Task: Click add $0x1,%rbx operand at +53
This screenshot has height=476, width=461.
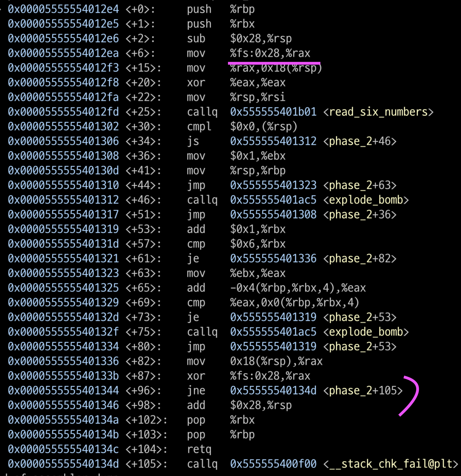Action: [x=258, y=229]
